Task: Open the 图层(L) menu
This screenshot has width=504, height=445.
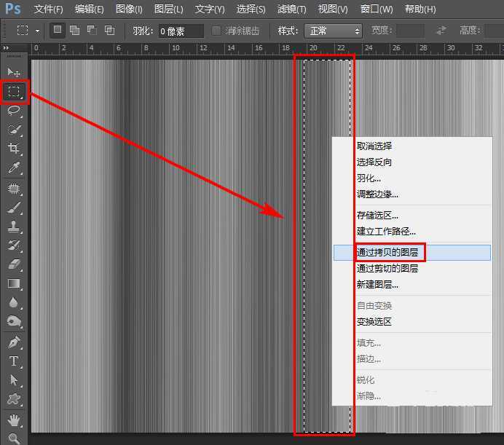Action: click(168, 9)
